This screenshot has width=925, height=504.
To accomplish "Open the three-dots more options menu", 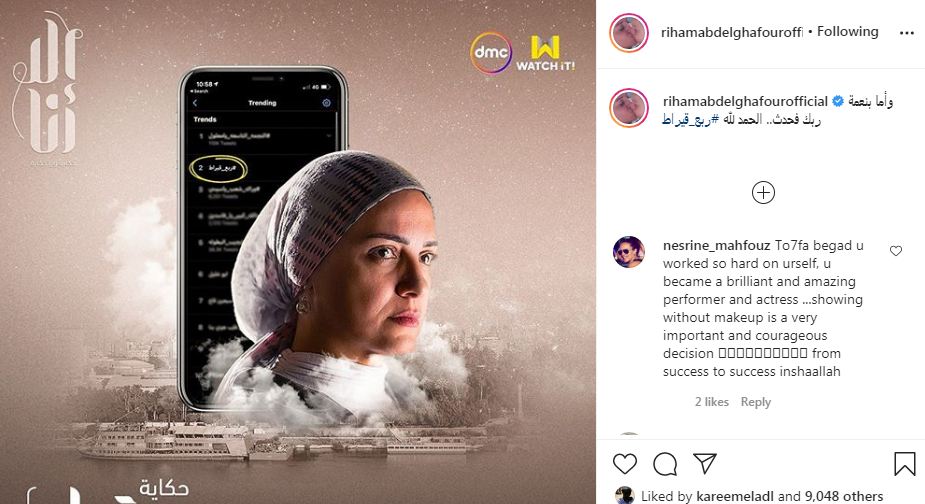I will pos(907,33).
